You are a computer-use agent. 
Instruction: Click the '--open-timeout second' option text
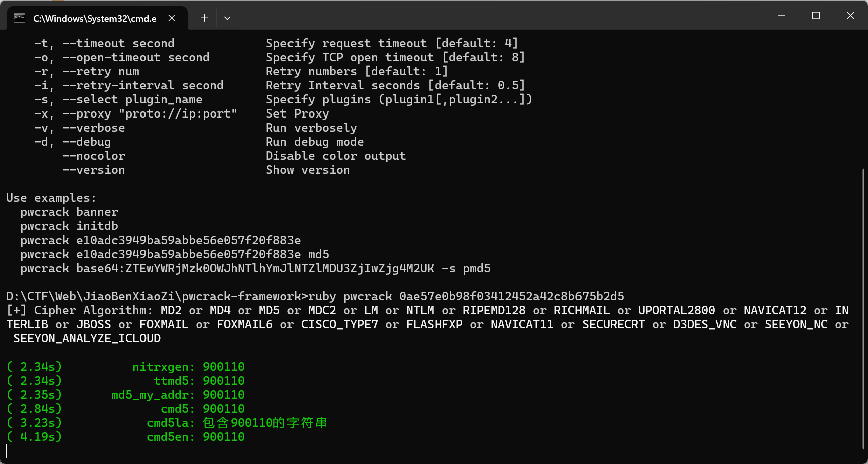click(x=136, y=58)
